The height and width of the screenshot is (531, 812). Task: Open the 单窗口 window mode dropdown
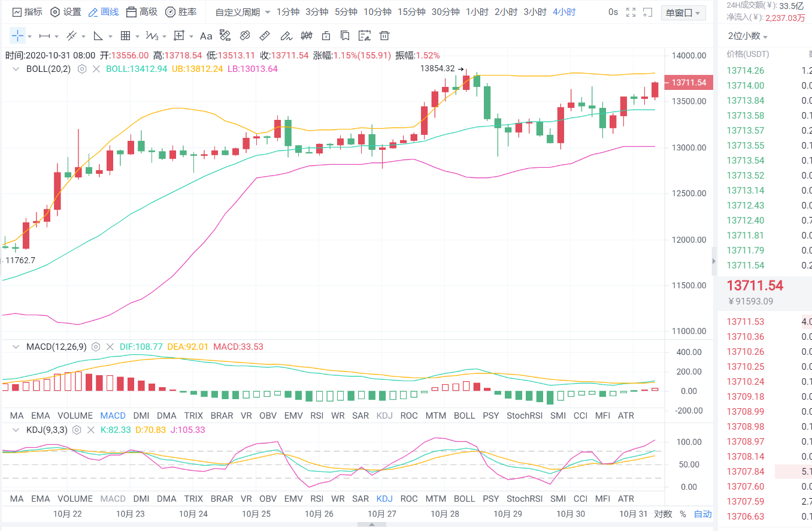(682, 11)
